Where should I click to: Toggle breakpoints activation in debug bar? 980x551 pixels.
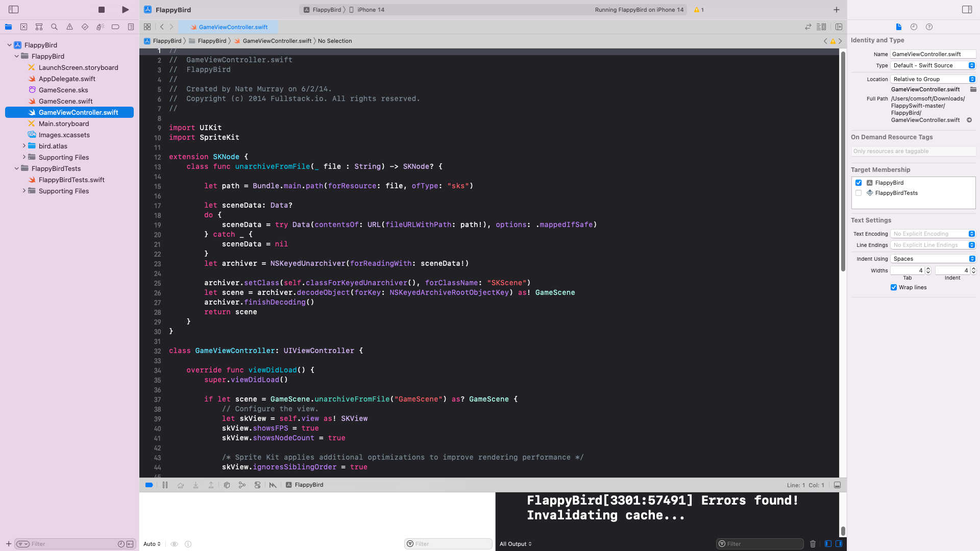coord(149,485)
